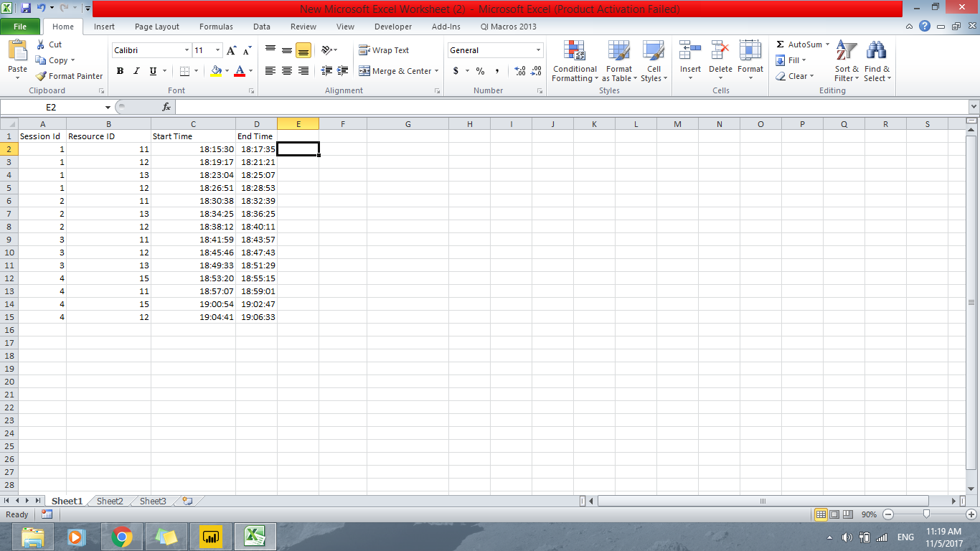
Task: Increase font size with Grow Font
Action: [231, 50]
